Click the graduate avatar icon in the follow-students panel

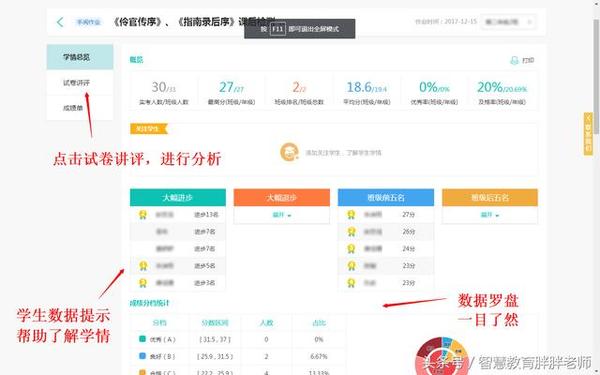pyautogui.click(x=289, y=152)
